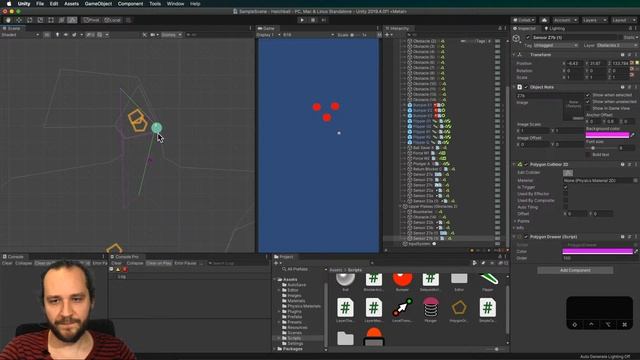
Task: Click the Hierarchy plus create button
Action: coord(387,35)
